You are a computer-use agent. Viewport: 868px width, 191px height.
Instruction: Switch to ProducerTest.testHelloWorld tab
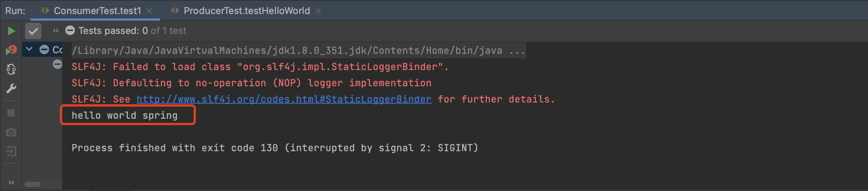point(247,11)
